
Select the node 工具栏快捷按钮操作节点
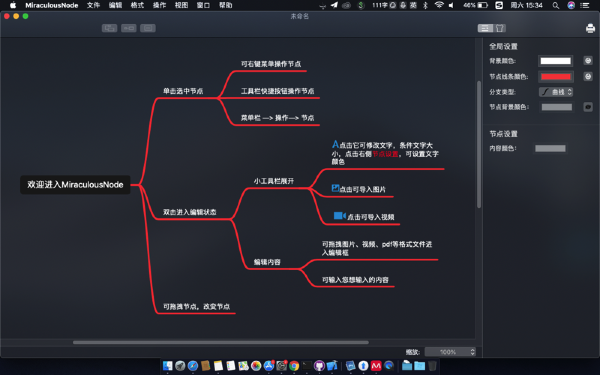click(277, 91)
